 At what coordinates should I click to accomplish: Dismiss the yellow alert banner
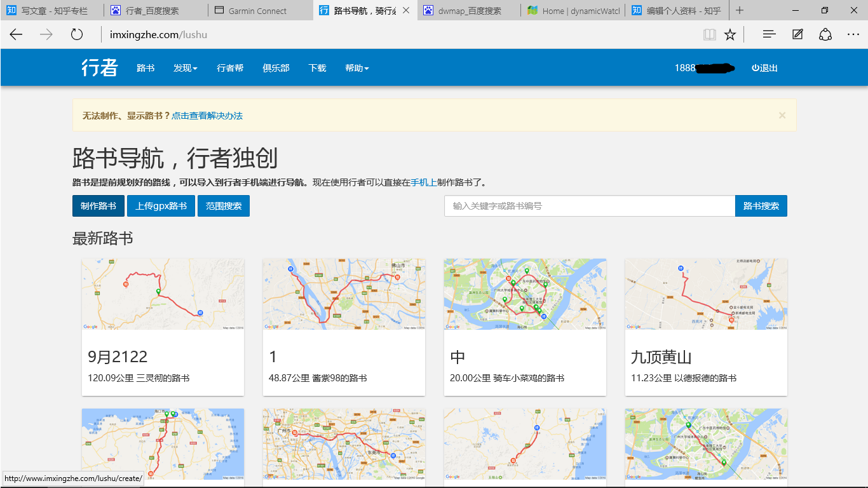(x=782, y=115)
